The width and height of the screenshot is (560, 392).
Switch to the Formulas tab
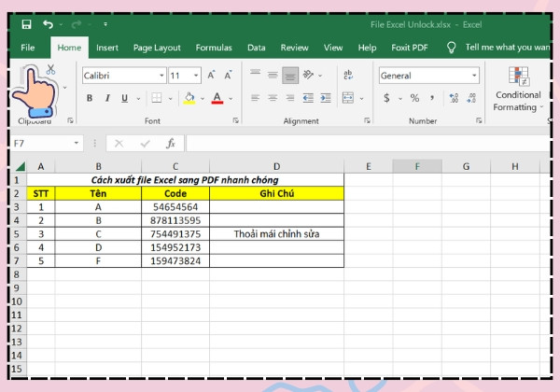[x=214, y=48]
